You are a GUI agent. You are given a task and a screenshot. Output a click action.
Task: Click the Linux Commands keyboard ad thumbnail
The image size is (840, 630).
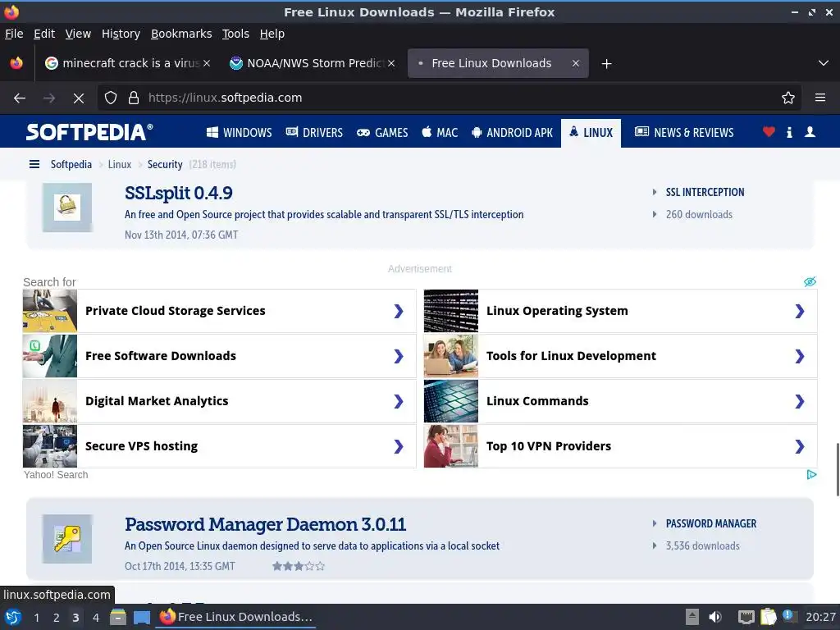coord(451,401)
